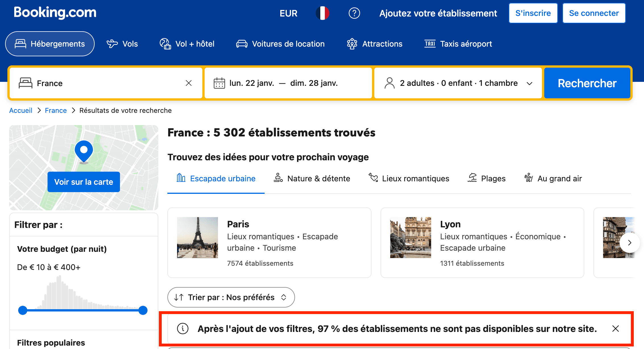The image size is (644, 349).
Task: Click the budget slider's maximum handle
Action: (143, 310)
